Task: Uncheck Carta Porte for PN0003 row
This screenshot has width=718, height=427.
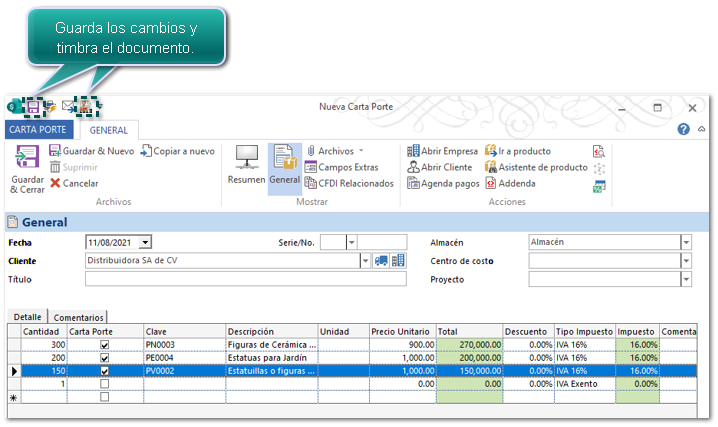Action: click(x=105, y=345)
